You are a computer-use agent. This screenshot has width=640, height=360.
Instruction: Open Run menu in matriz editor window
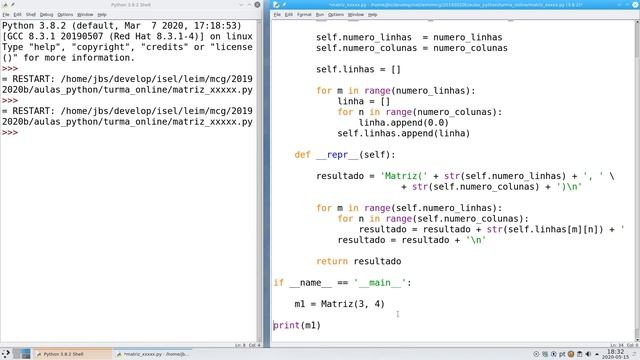coord(320,15)
